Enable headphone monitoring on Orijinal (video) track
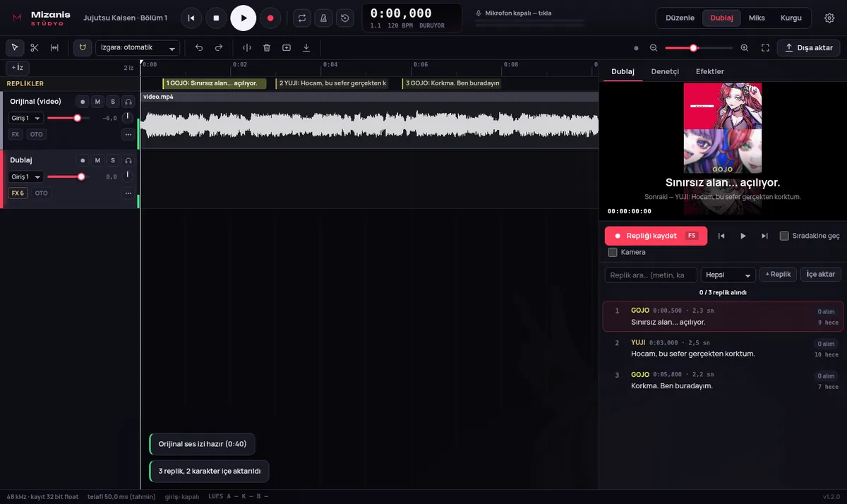 point(128,102)
